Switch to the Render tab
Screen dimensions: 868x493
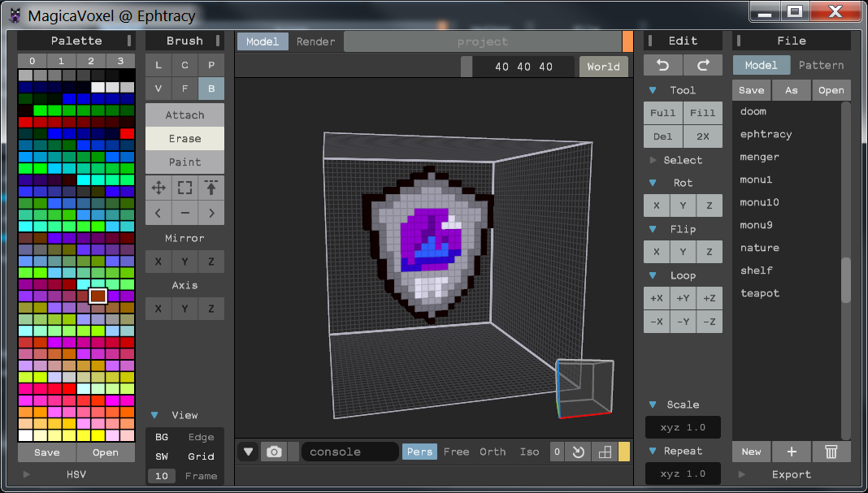point(315,41)
